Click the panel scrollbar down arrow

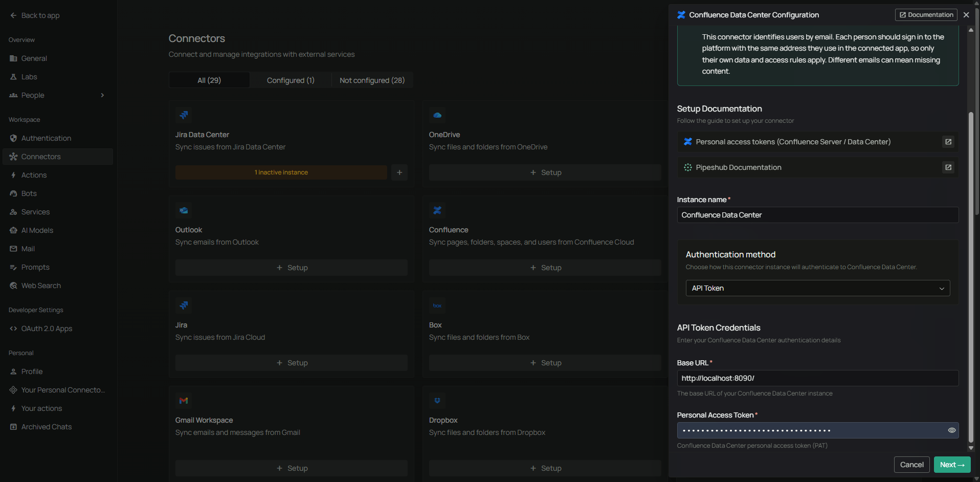[x=971, y=448]
